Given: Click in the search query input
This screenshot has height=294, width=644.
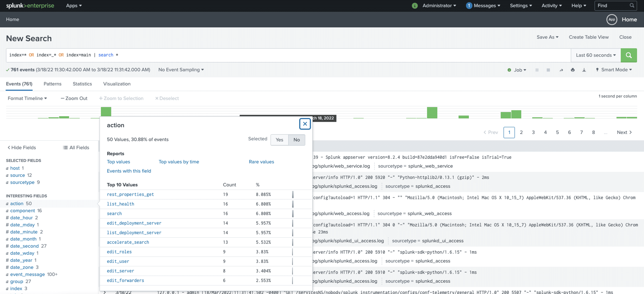Looking at the screenshot, I should (x=288, y=55).
